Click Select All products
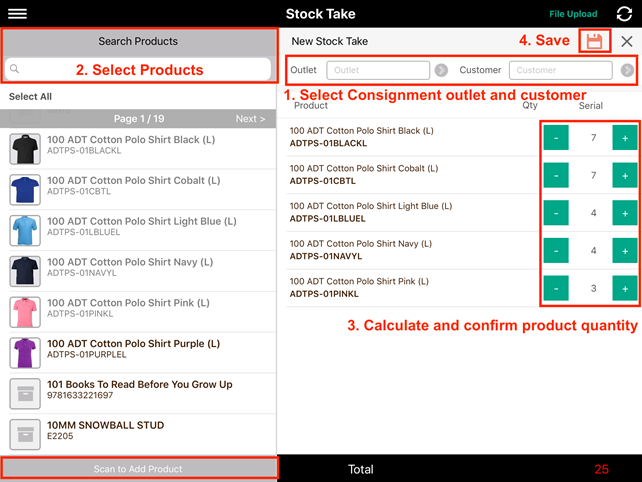This screenshot has height=482, width=642. [x=30, y=97]
